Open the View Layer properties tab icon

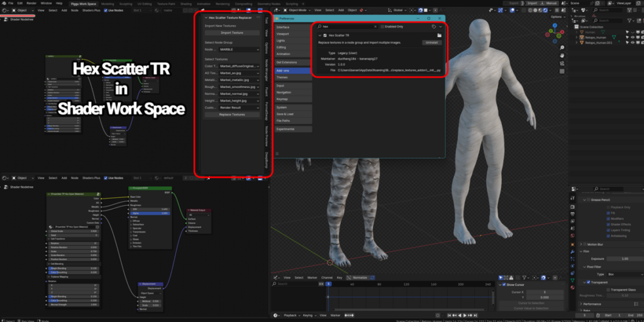point(572,221)
